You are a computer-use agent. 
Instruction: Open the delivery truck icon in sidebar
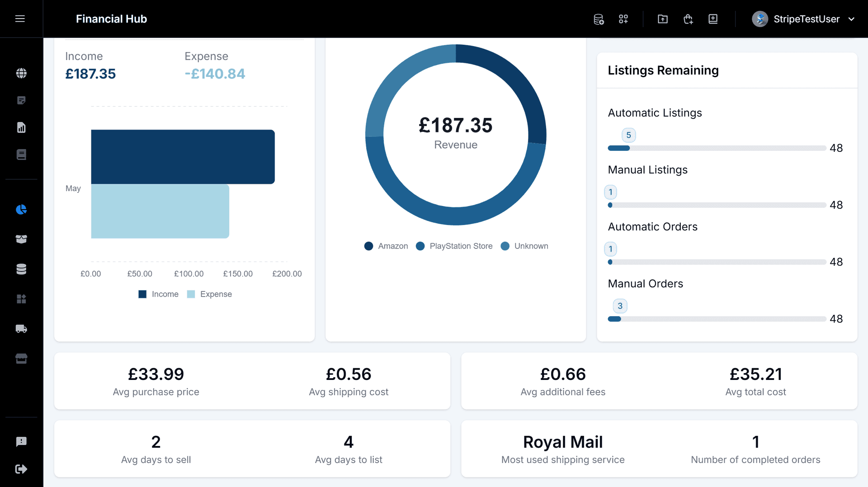tap(21, 329)
